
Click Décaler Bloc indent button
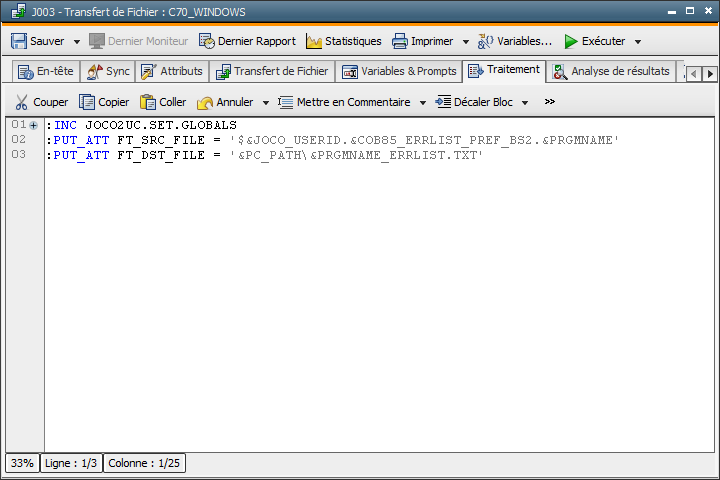tap(474, 102)
